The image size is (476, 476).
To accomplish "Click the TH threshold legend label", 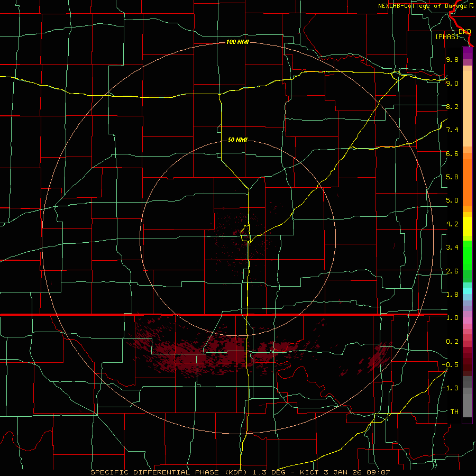I will click(x=454, y=412).
